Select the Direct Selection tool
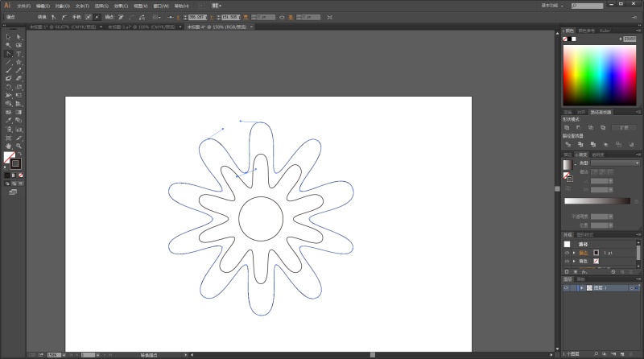 pyautogui.click(x=18, y=36)
